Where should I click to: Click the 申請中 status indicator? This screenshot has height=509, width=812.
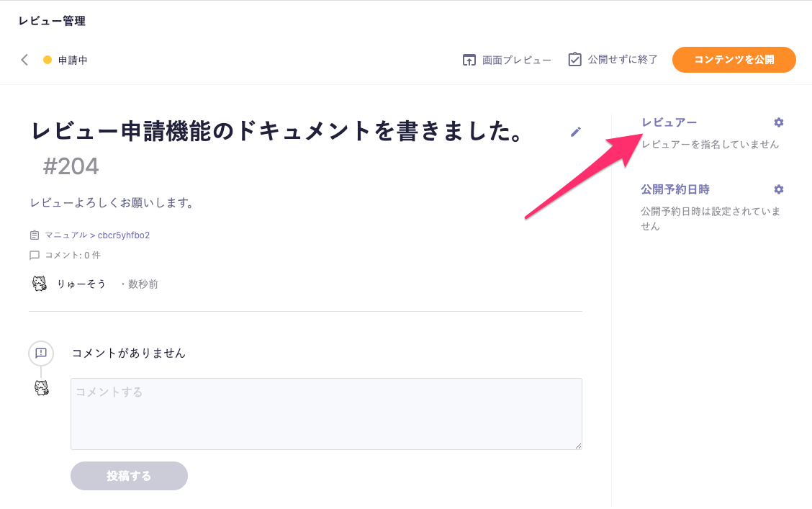[66, 60]
